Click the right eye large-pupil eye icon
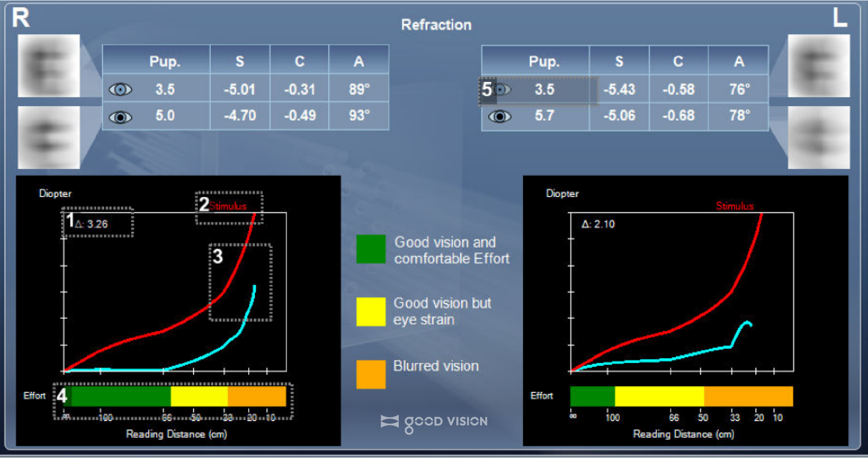The width and height of the screenshot is (868, 458). pyautogui.click(x=120, y=117)
